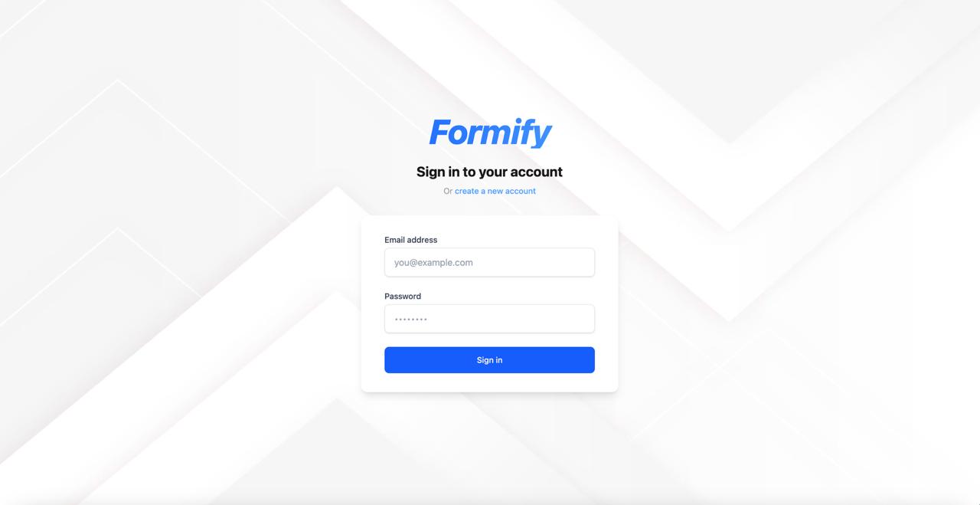Image resolution: width=980 pixels, height=505 pixels.
Task: Open the create a new account link
Action: click(495, 191)
